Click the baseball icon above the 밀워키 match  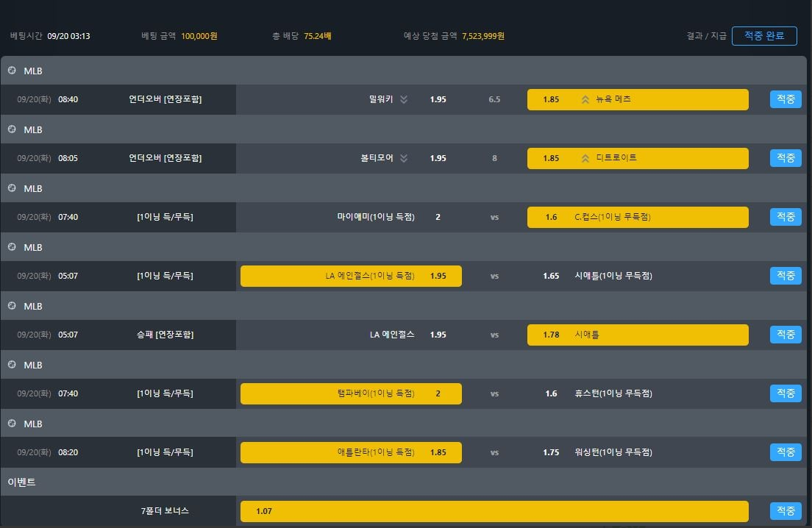pos(12,71)
